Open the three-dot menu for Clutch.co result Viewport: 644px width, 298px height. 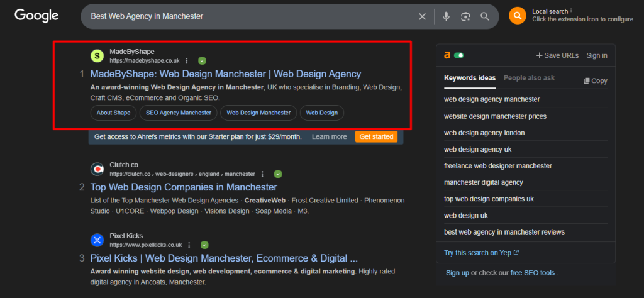(262, 174)
